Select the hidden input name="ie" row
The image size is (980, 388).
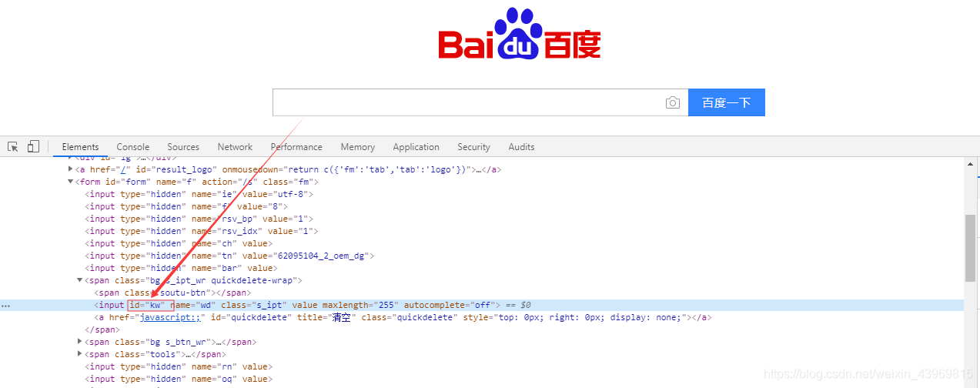pos(482,194)
